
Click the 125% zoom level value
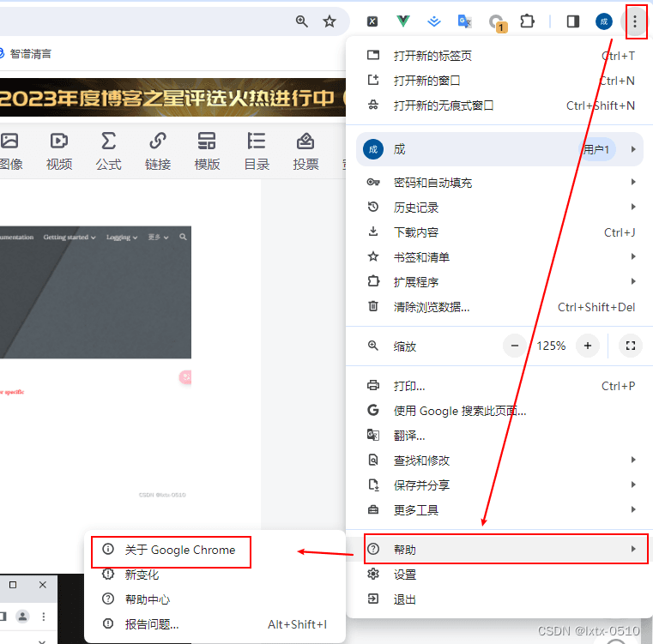click(x=551, y=346)
